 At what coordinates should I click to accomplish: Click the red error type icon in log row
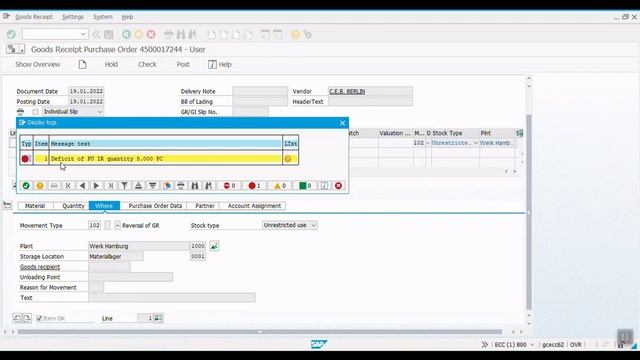25,159
